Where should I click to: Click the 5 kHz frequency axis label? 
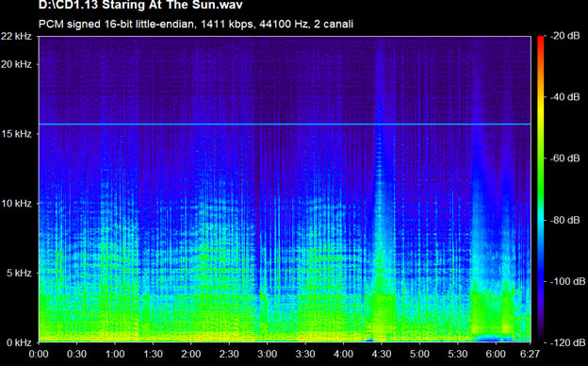pos(20,273)
